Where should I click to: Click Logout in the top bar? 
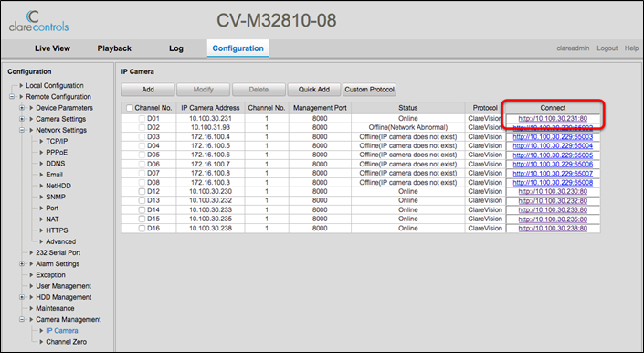click(x=607, y=48)
